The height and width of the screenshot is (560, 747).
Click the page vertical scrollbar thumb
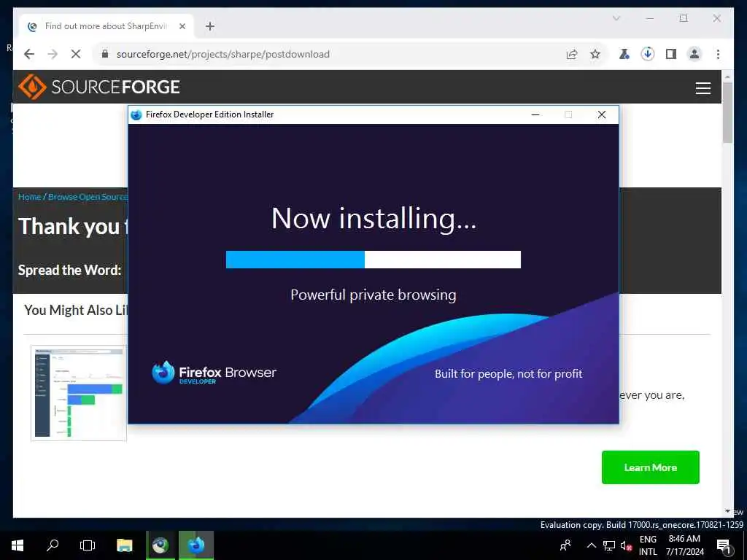[x=727, y=112]
